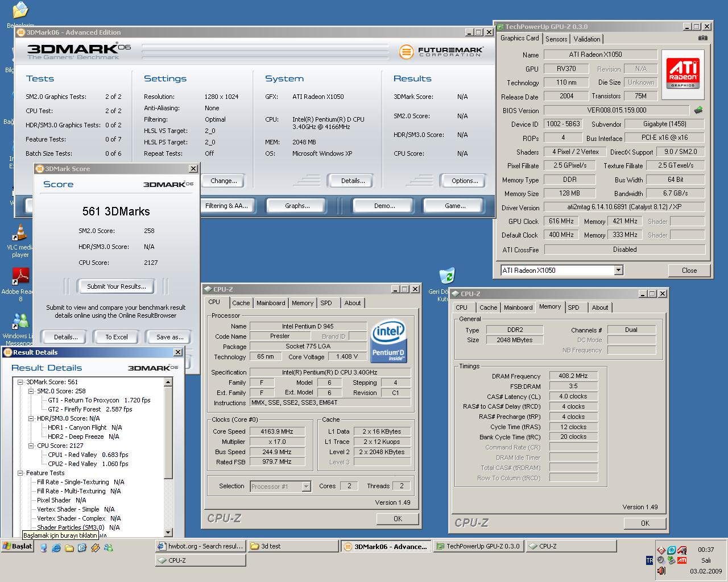Open the Catalyst Control Center tray icon

click(682, 550)
